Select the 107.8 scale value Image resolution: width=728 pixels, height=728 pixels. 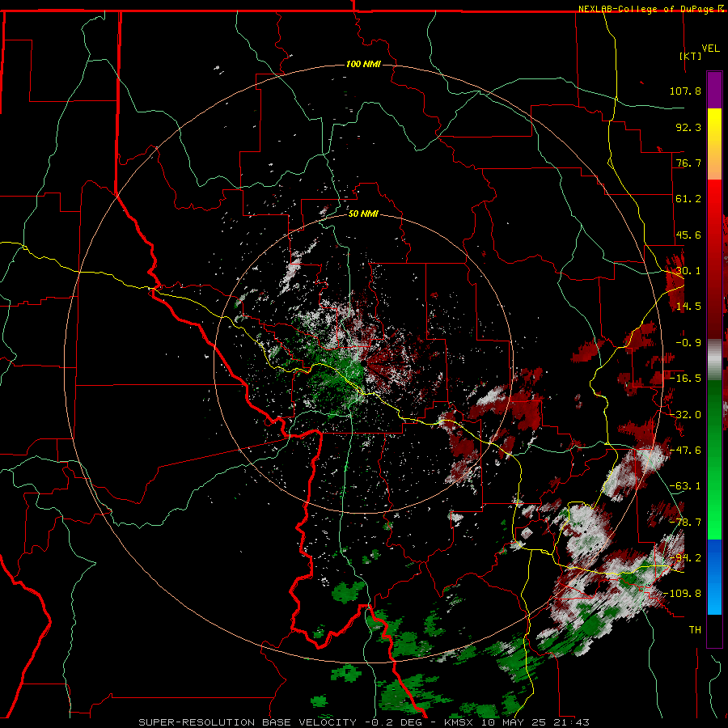[x=685, y=91]
